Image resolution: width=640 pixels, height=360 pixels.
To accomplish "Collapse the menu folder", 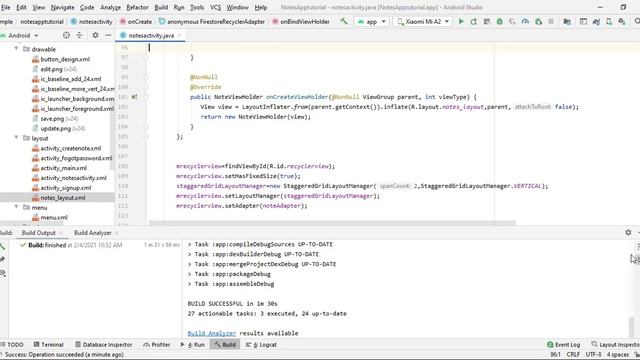I will 16,207.
